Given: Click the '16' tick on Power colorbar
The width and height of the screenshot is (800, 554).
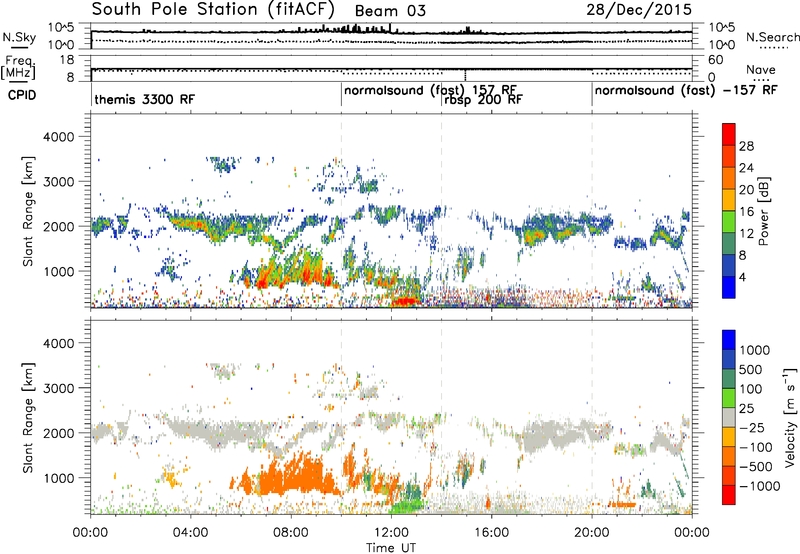Looking at the screenshot, I should 746,212.
